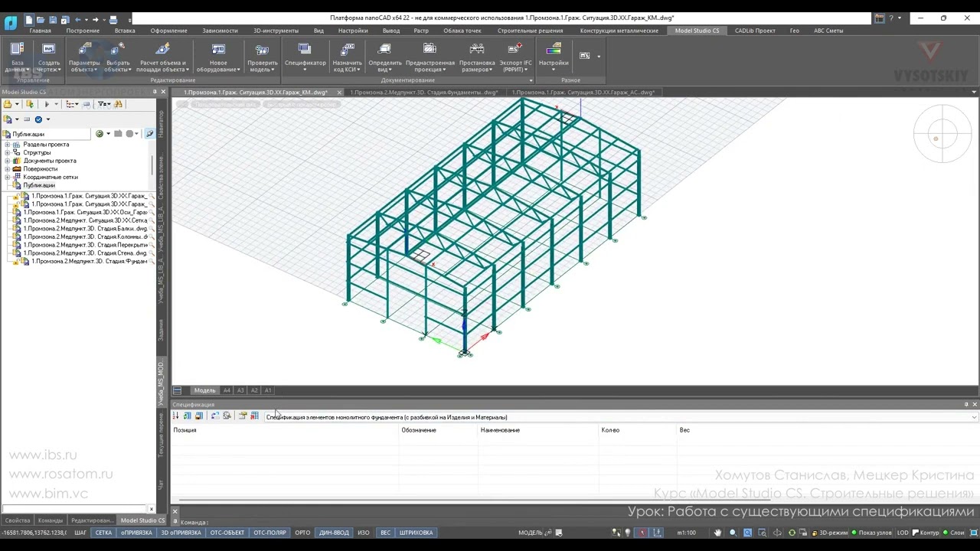This screenshot has width=980, height=551.
Task: Open Новое оборудование tool
Action: pyautogui.click(x=218, y=57)
